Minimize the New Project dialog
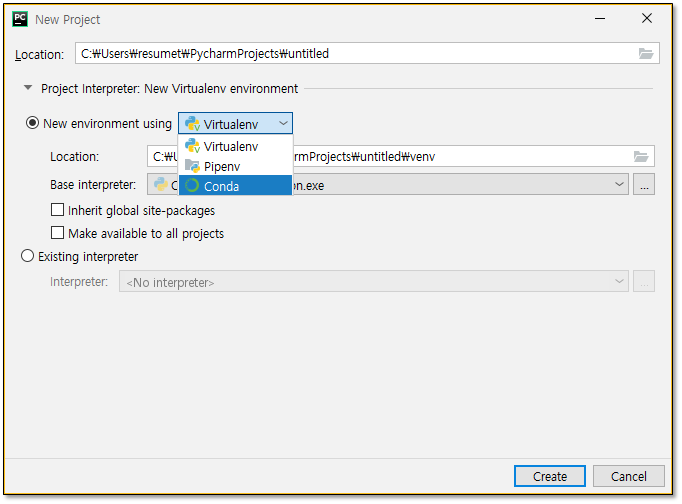Screen dimensions: 682x504 click(600, 19)
